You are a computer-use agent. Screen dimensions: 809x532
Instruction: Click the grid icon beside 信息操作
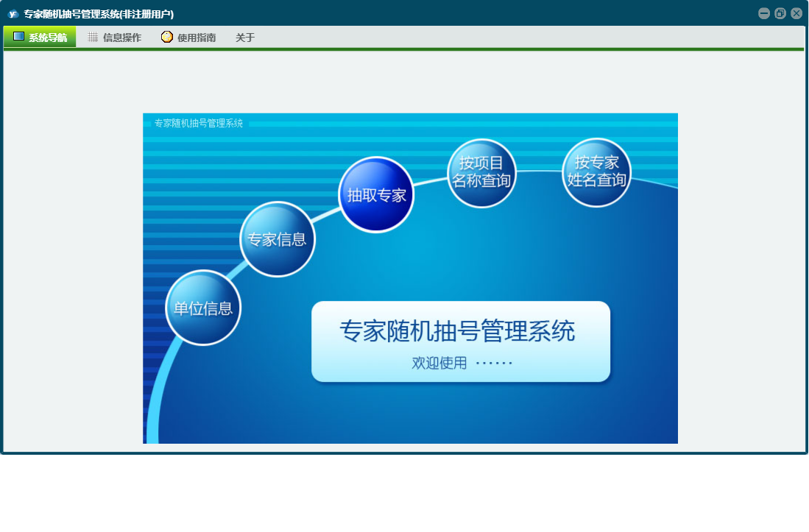click(x=93, y=37)
